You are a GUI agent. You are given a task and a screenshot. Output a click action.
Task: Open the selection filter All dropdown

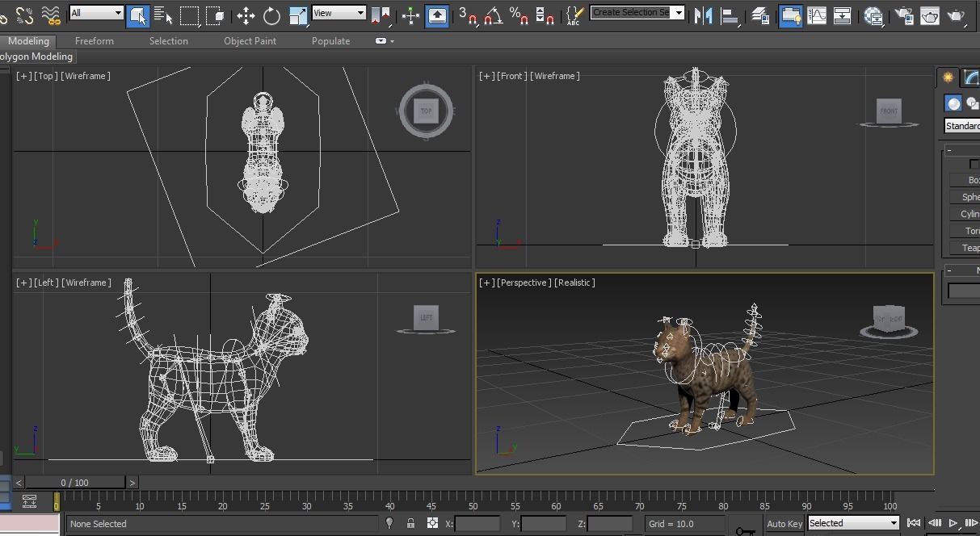click(x=96, y=13)
